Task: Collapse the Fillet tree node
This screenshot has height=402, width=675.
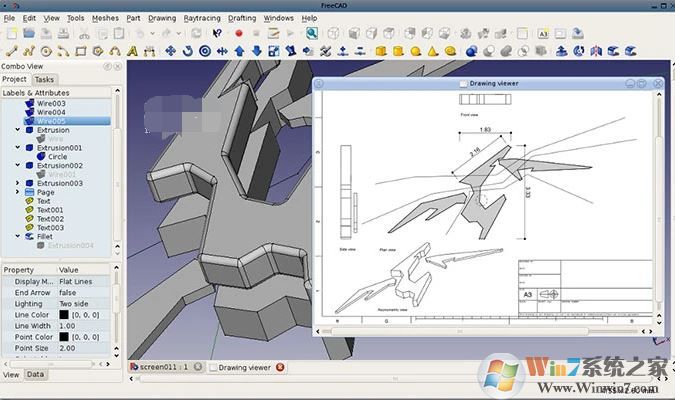Action: click(18, 236)
